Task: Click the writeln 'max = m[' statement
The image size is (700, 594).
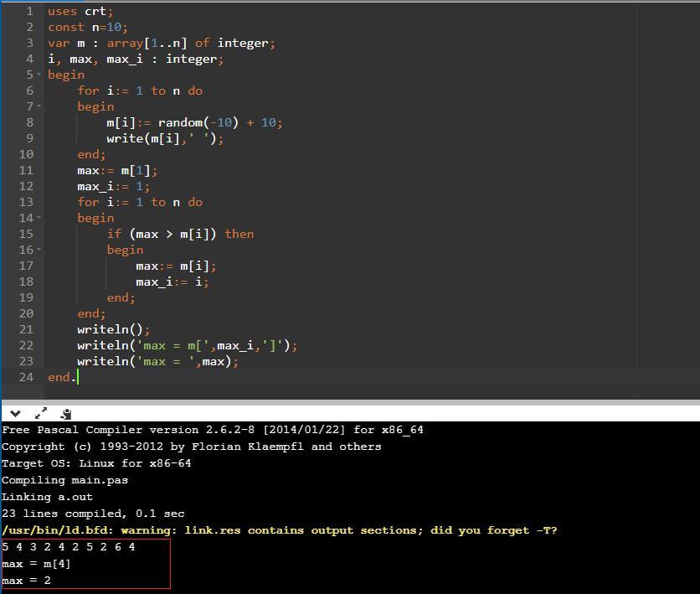Action: point(187,346)
